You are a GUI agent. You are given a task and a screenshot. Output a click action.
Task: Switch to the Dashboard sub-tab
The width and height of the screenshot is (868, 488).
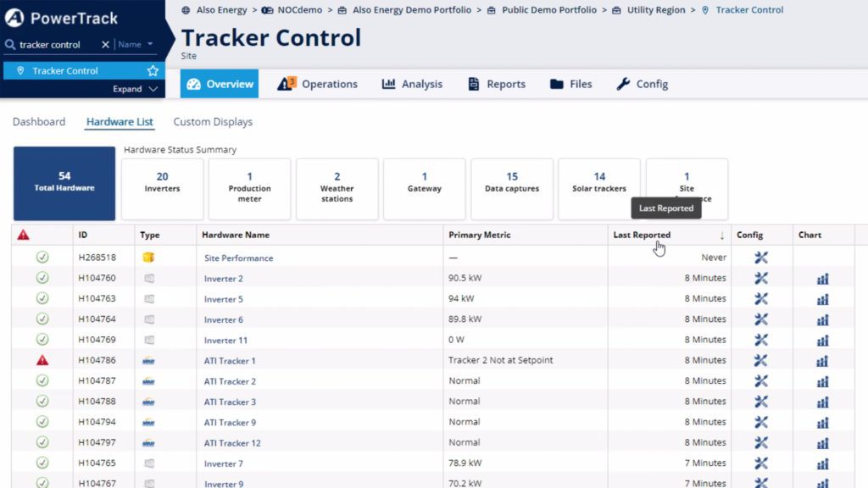click(x=39, y=122)
